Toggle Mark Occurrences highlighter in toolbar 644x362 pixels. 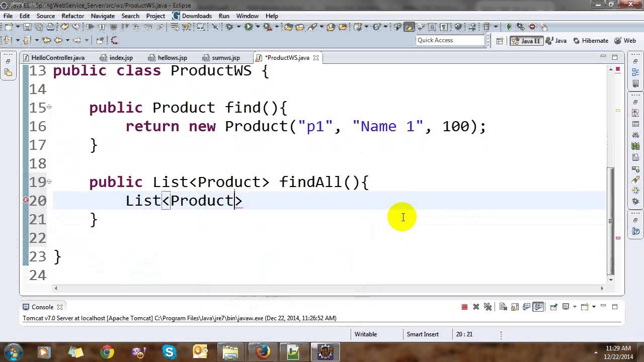[409, 27]
